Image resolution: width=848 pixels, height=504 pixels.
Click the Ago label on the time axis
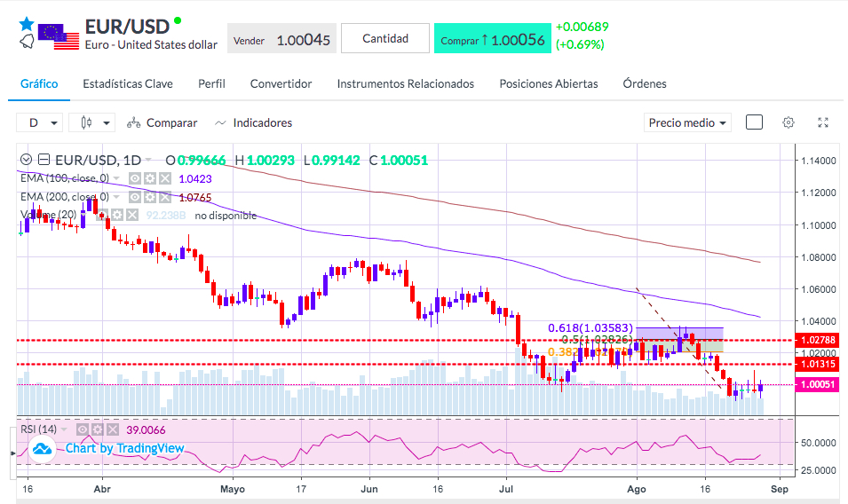[x=637, y=489]
